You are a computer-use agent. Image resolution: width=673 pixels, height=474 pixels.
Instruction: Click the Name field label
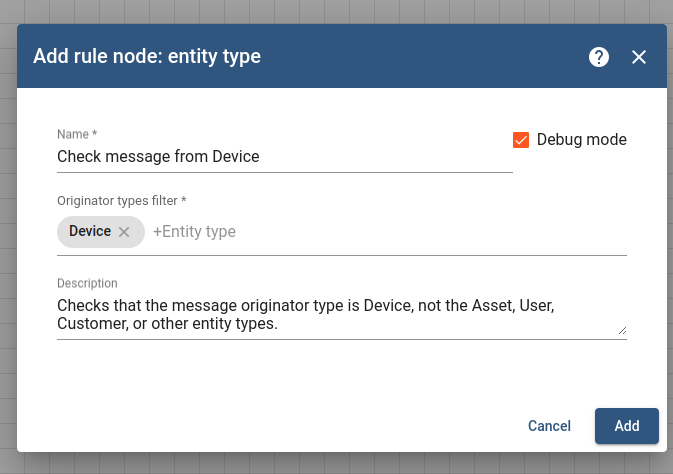click(77, 134)
